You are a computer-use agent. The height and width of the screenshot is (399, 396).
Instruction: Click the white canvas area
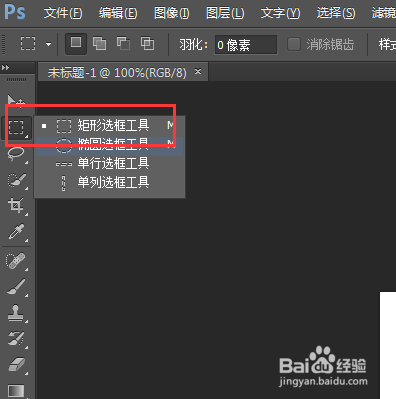(x=388, y=345)
